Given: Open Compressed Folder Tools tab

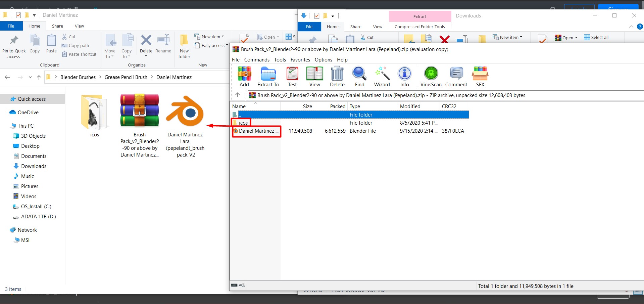Looking at the screenshot, I should pos(420,27).
